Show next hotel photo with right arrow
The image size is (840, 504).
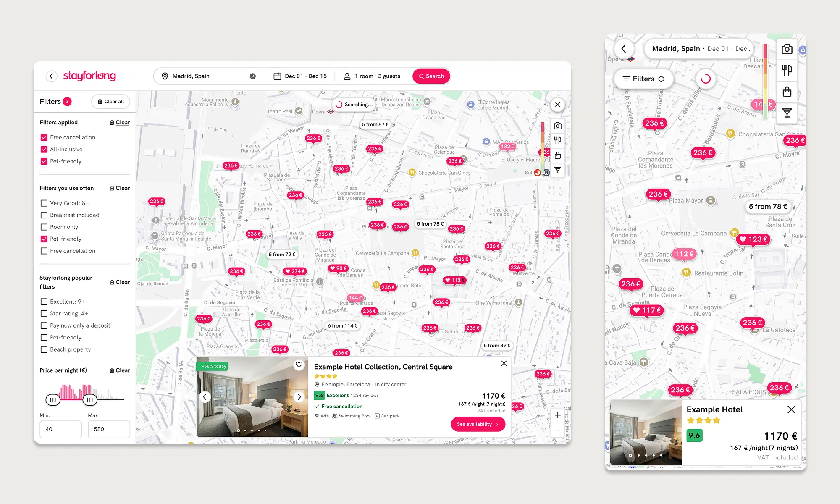[299, 396]
